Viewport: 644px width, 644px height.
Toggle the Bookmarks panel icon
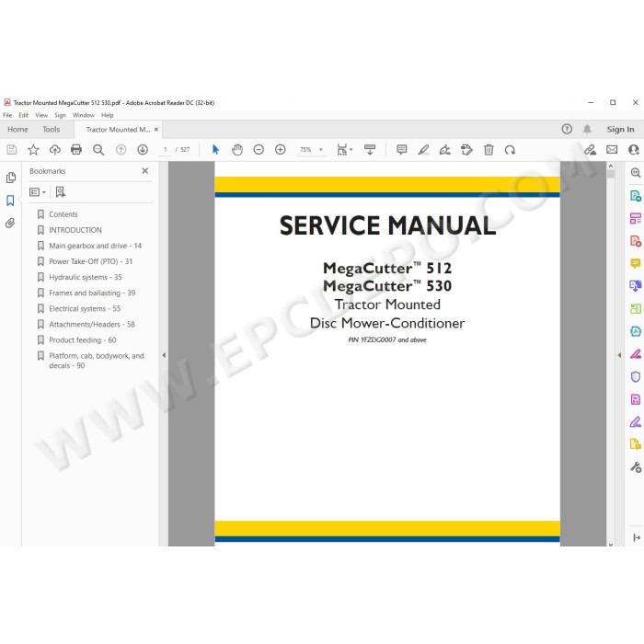tap(10, 201)
